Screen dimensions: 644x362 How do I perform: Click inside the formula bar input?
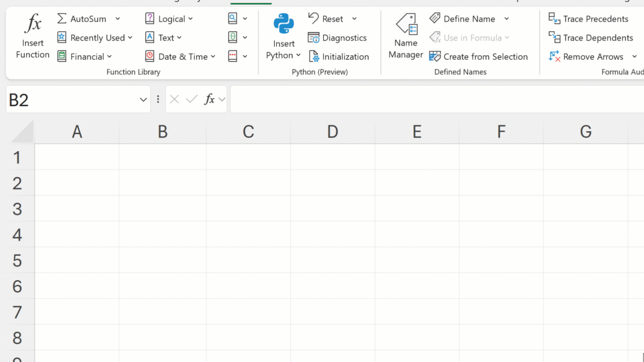433,100
